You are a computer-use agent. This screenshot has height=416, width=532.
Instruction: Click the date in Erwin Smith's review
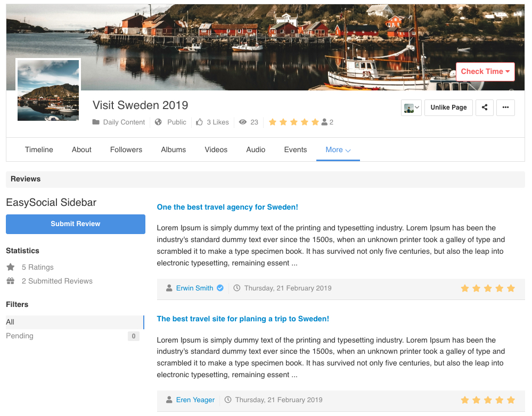pyautogui.click(x=288, y=288)
